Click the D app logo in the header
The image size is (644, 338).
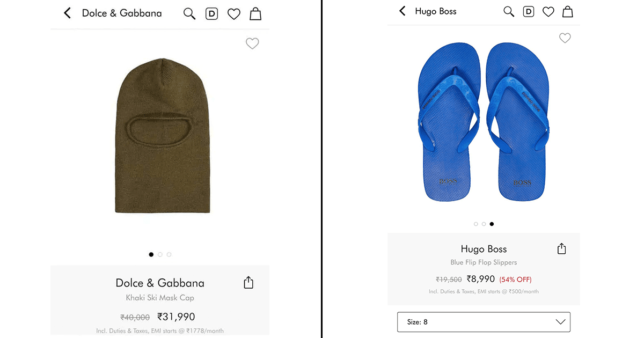[211, 13]
